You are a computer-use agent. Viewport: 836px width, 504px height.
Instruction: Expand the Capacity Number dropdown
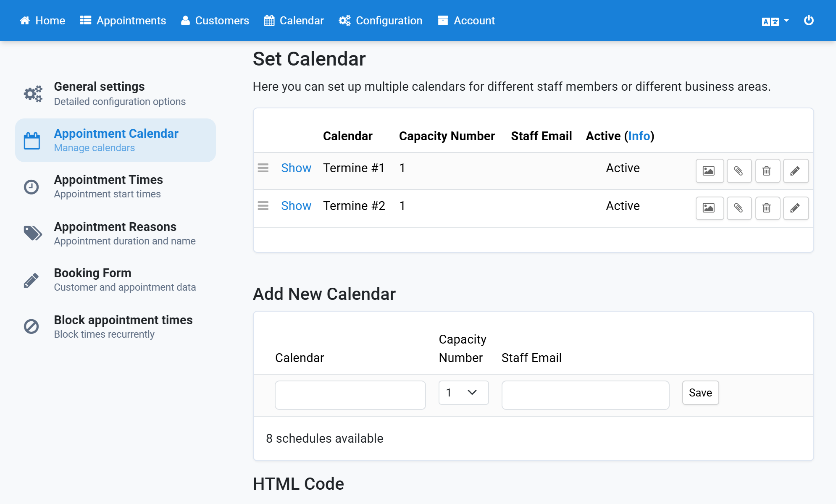[463, 393]
